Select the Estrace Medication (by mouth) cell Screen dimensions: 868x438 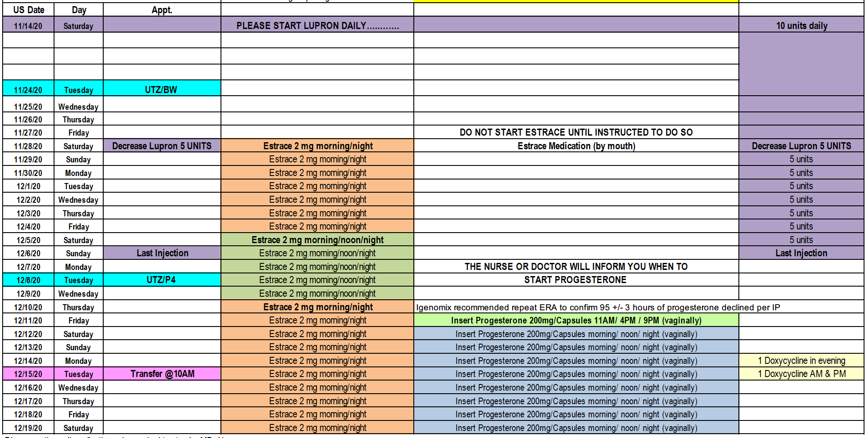(x=576, y=146)
